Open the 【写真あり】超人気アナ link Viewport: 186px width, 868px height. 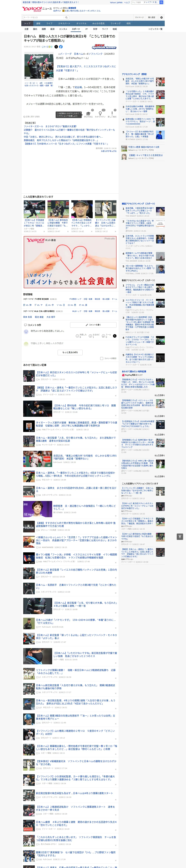tap(86, 68)
